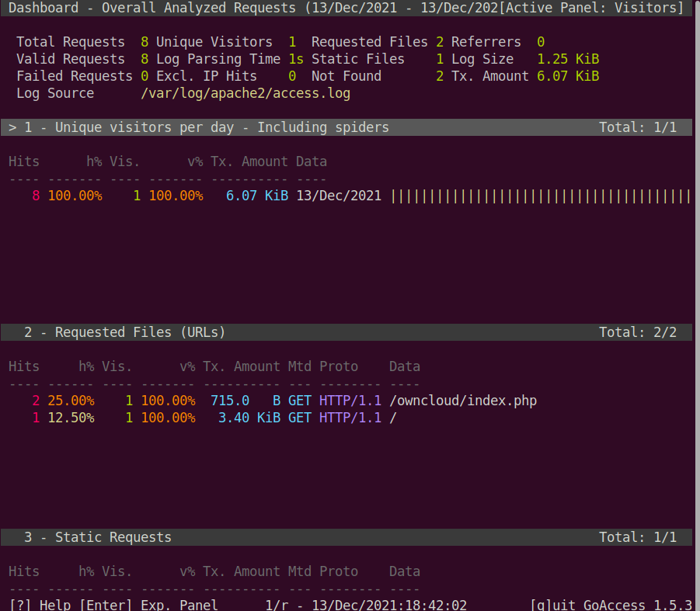Expand the Requested Files (URLs) panel header
The height and width of the screenshot is (611, 700).
point(346,332)
